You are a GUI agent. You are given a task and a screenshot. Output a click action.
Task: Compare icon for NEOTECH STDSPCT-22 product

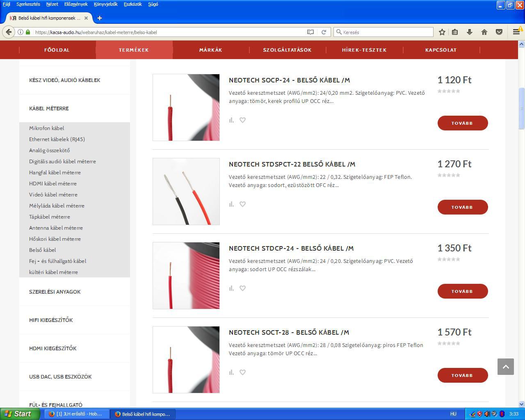[231, 204]
